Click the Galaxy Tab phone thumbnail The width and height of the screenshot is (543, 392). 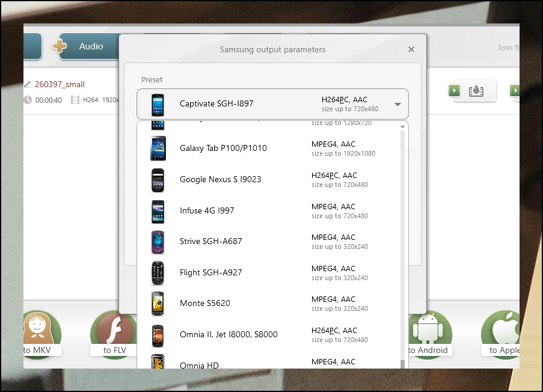158,149
